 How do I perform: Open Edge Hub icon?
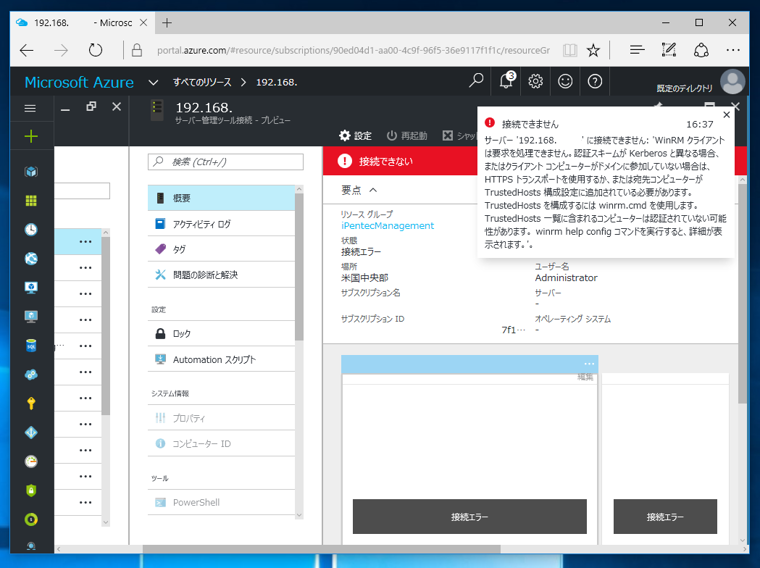(637, 50)
